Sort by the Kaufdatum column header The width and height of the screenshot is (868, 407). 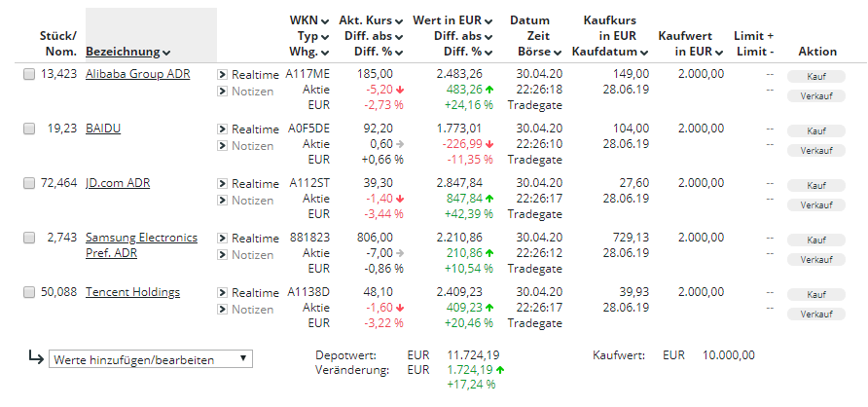[x=610, y=52]
